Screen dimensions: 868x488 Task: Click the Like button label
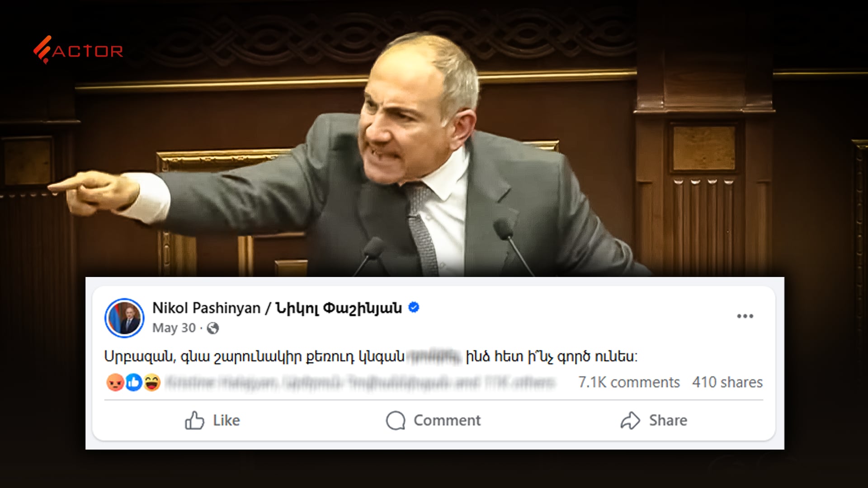(226, 421)
